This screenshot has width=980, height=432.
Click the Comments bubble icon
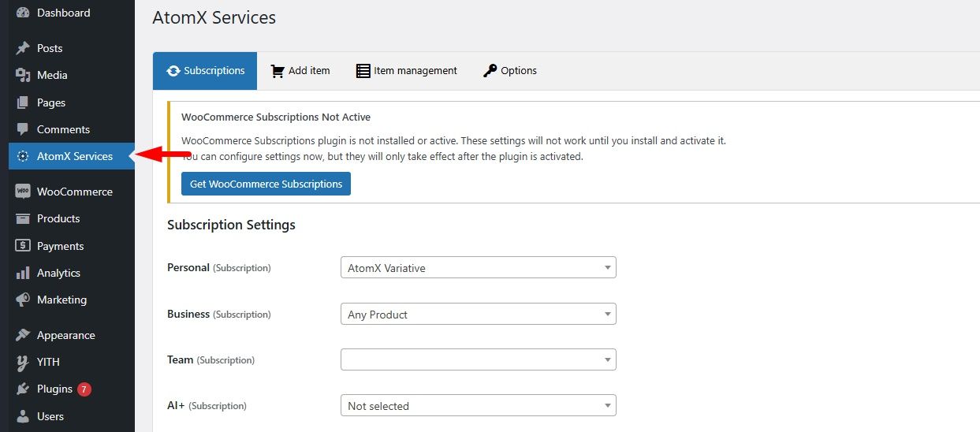(x=23, y=129)
